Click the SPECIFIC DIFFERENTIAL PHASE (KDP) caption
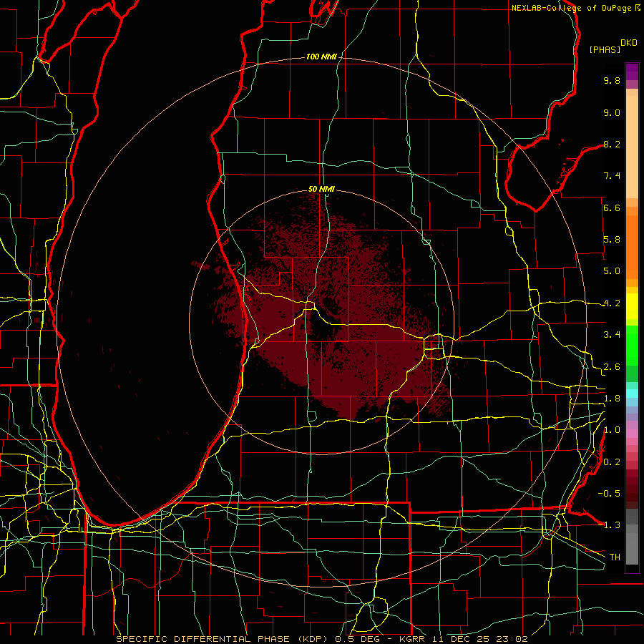 point(224,639)
